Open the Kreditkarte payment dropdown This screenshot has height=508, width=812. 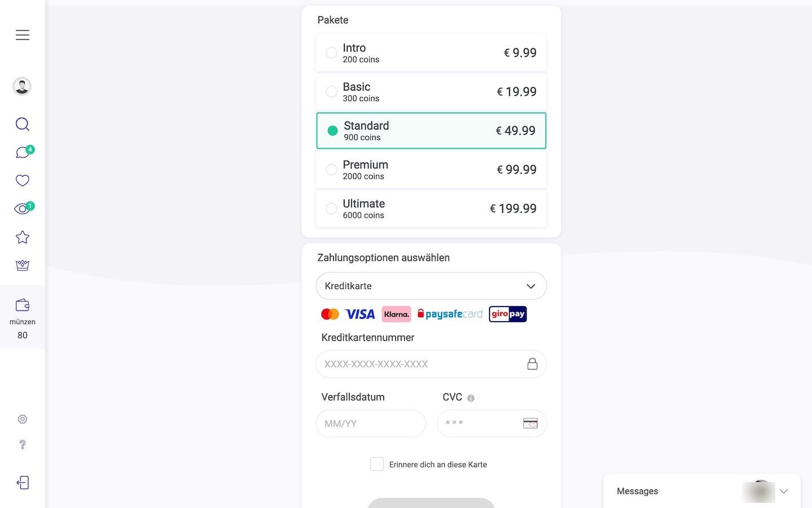tap(431, 286)
